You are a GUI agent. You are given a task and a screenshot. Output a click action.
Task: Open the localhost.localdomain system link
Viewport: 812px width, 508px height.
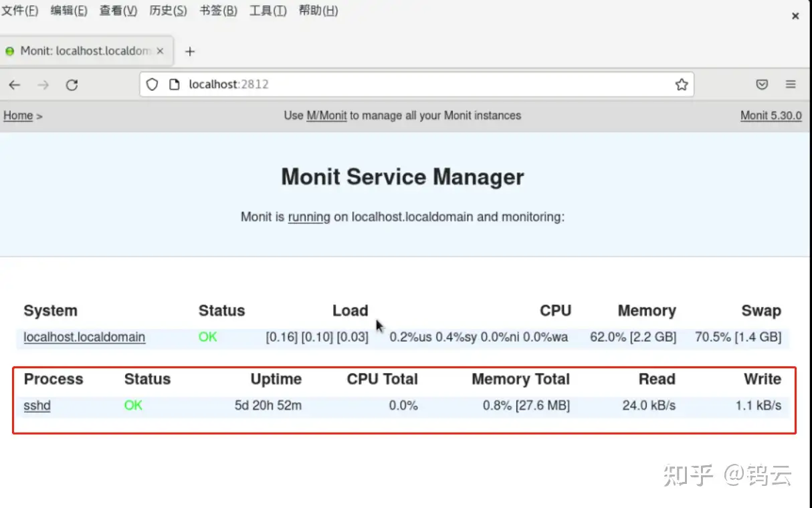point(84,337)
